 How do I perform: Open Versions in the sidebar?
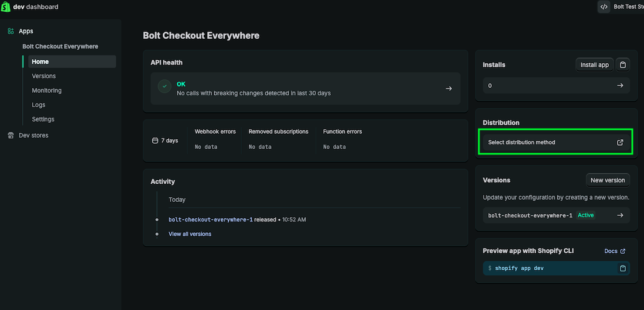click(44, 76)
